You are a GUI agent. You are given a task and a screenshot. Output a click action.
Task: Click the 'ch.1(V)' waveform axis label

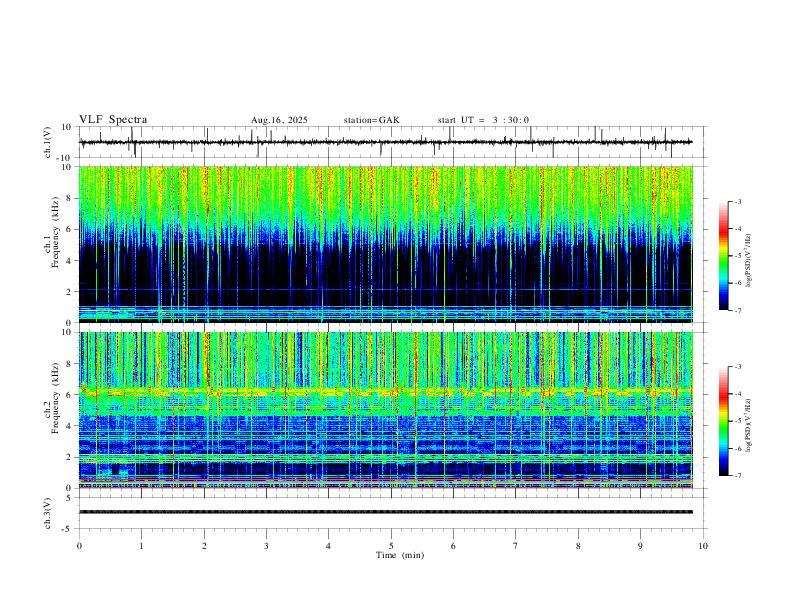pos(48,142)
